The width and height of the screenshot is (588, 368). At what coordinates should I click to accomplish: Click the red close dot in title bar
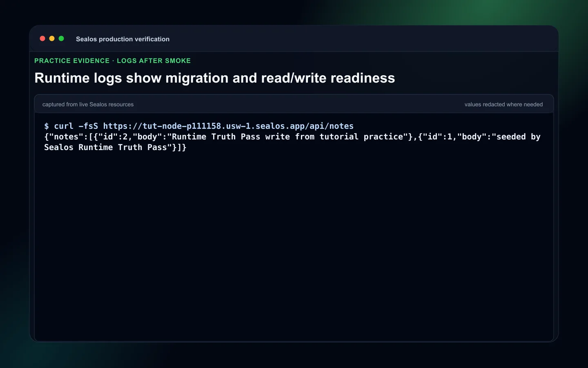pos(42,38)
